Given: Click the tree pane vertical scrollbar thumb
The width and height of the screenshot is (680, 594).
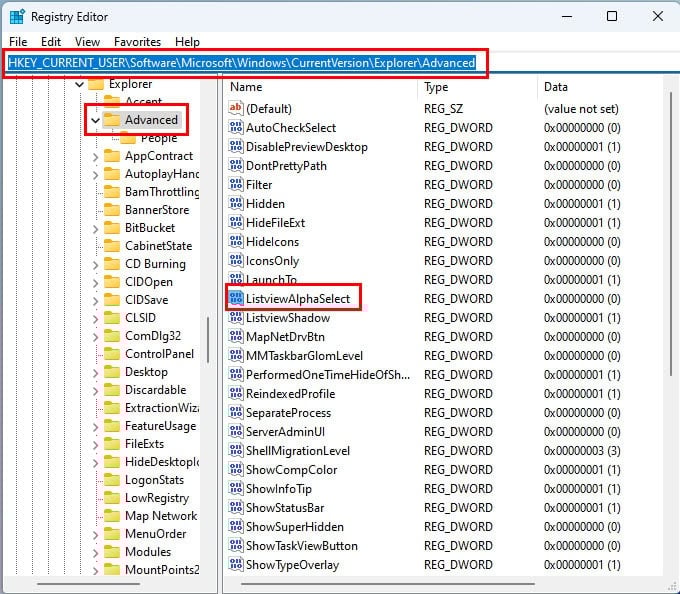Looking at the screenshot, I should click(x=208, y=340).
